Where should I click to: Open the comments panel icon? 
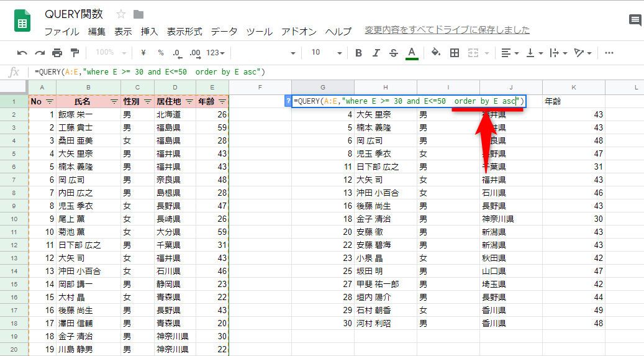(x=635, y=20)
